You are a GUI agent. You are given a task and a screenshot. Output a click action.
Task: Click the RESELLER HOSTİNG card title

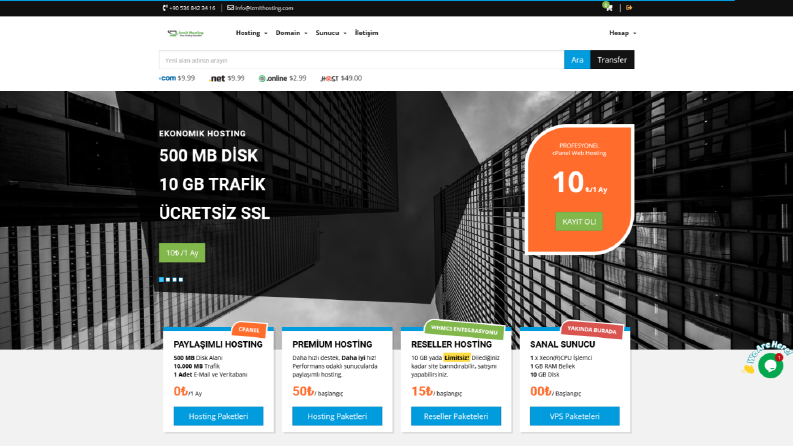(x=451, y=344)
